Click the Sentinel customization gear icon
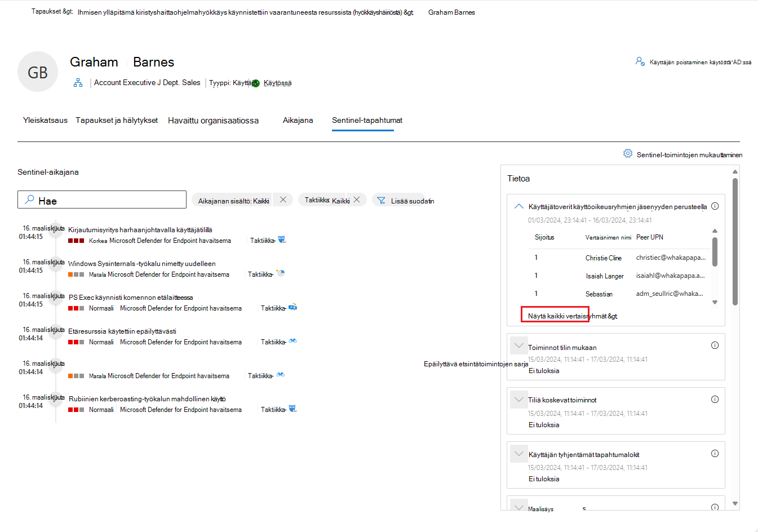The image size is (758, 532). 628,153
